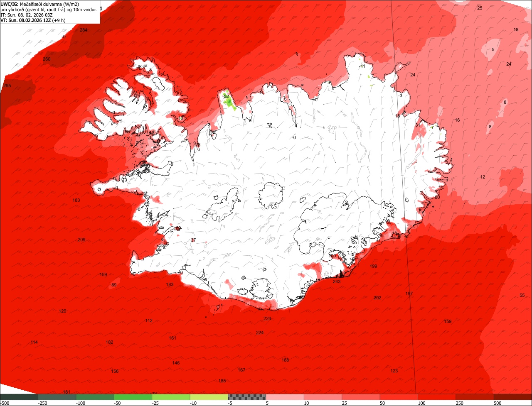Click the 199 flux value
The image size is (532, 406).
coord(373,267)
